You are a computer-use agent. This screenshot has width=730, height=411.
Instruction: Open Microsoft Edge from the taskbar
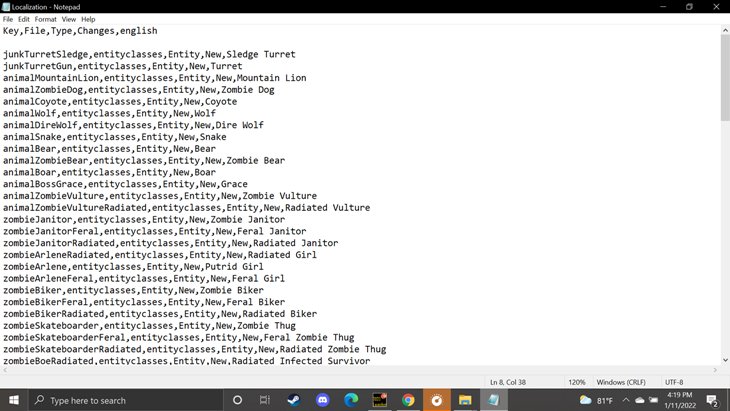pyautogui.click(x=351, y=400)
